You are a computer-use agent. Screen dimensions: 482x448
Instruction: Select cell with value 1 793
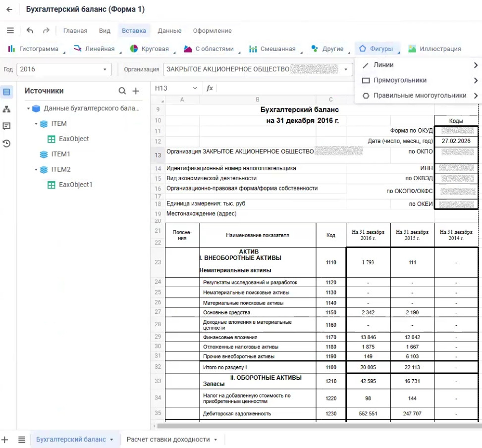[368, 262]
